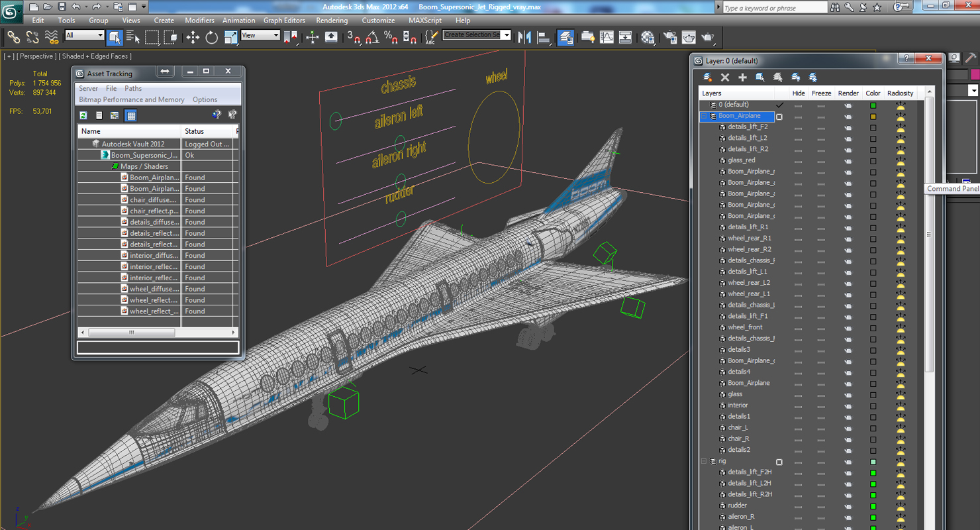Open the Utilities hammer tab in Command Panel
This screenshot has height=530, width=980.
(x=971, y=58)
